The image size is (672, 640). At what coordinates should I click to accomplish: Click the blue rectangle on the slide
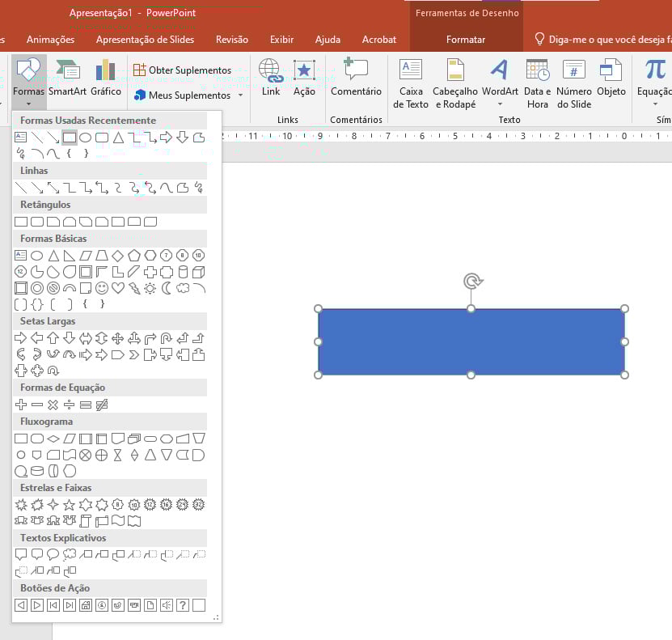pos(471,342)
